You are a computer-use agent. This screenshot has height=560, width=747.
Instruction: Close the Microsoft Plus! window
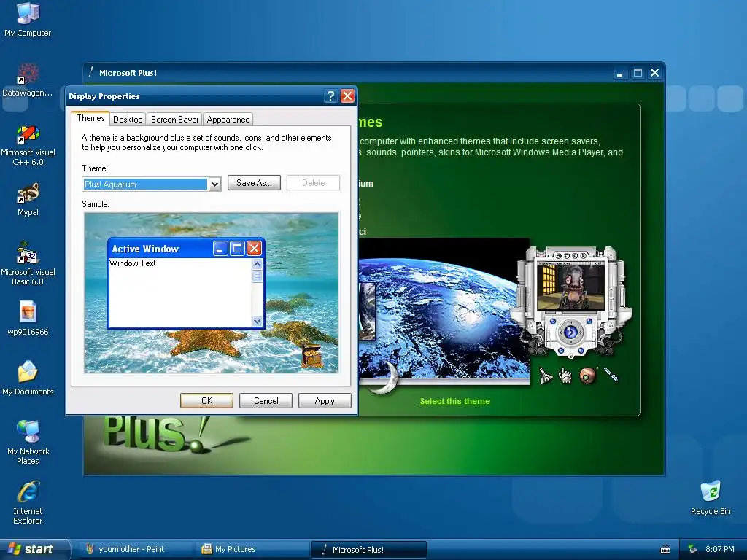[655, 73]
